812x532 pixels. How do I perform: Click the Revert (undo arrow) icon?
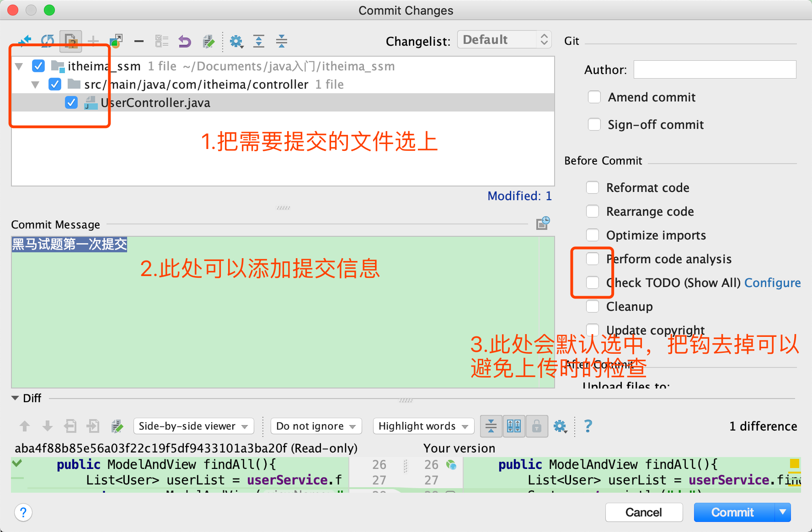[185, 41]
